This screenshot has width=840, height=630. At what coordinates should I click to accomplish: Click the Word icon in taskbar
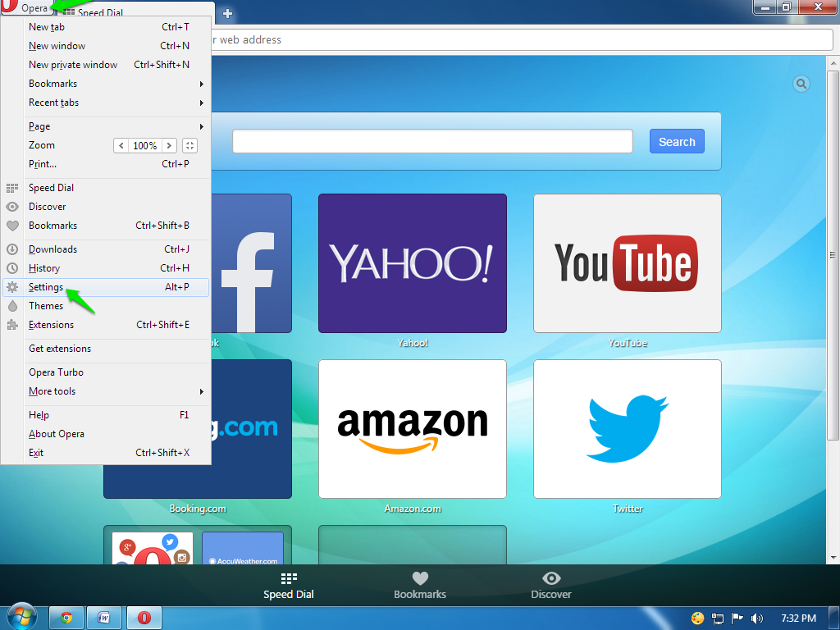104,618
